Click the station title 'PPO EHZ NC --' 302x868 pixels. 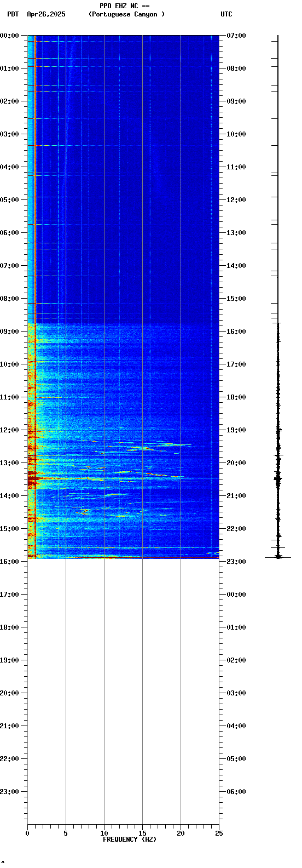coord(125,6)
